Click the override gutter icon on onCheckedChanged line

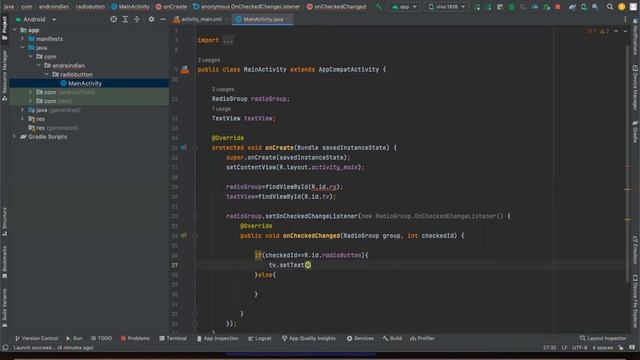184,236
